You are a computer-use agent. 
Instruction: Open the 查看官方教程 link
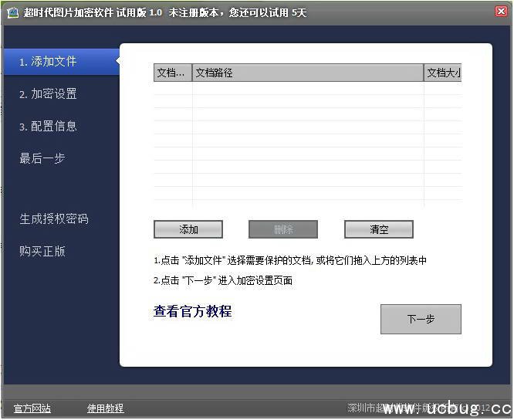click(193, 312)
